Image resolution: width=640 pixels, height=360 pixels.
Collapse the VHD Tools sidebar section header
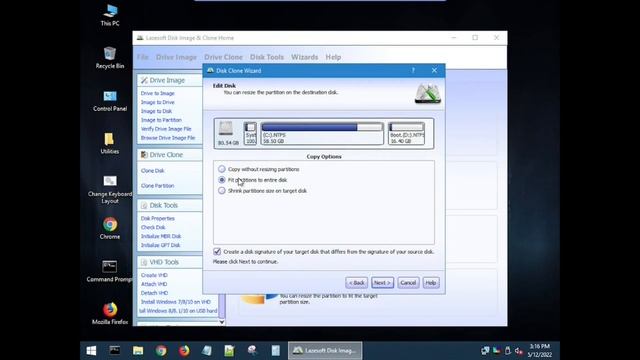(170, 262)
